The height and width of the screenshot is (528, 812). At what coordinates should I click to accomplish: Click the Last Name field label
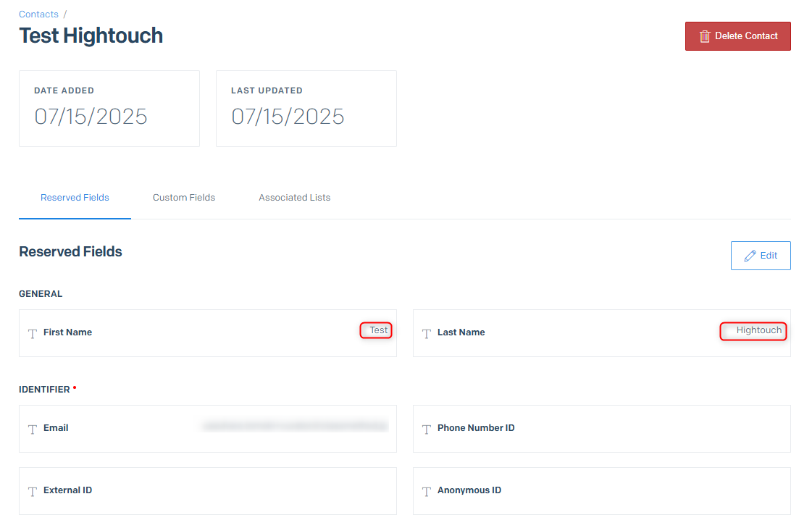(x=461, y=332)
